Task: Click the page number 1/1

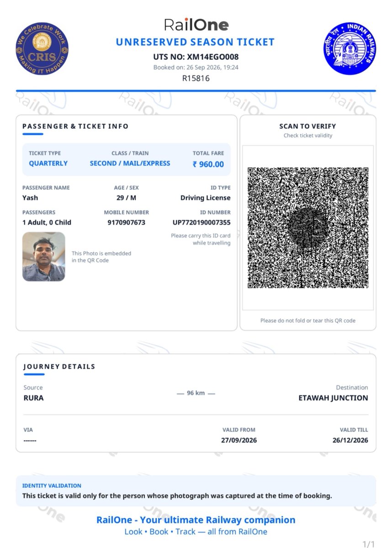Action: pos(368,544)
